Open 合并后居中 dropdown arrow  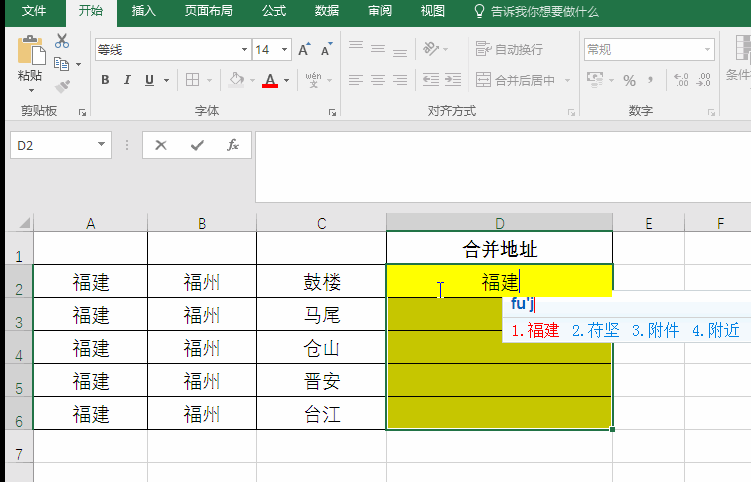point(568,80)
